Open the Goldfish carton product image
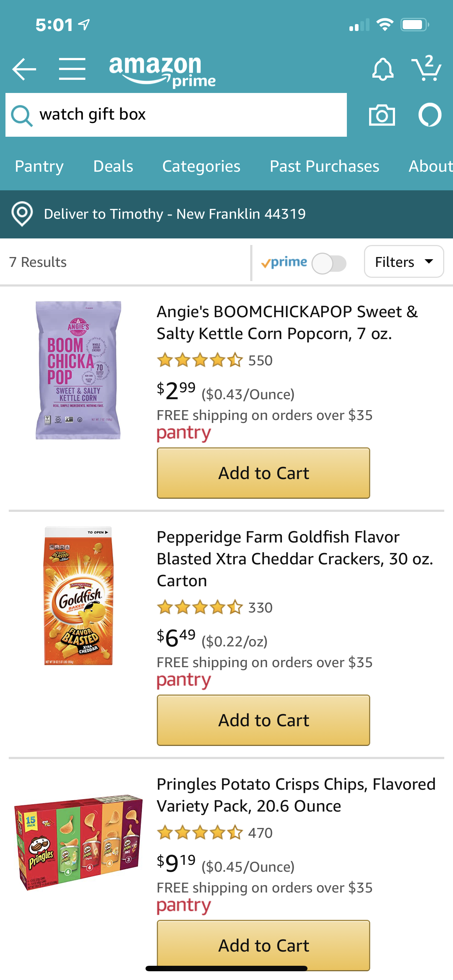This screenshot has width=453, height=980. [78, 596]
